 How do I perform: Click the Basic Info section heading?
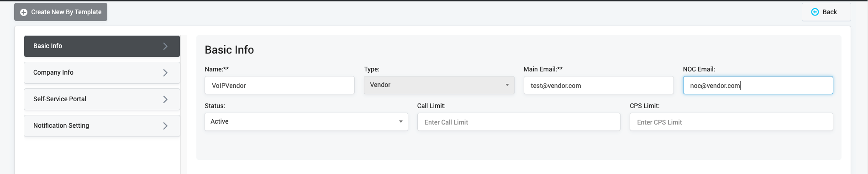pyautogui.click(x=229, y=50)
